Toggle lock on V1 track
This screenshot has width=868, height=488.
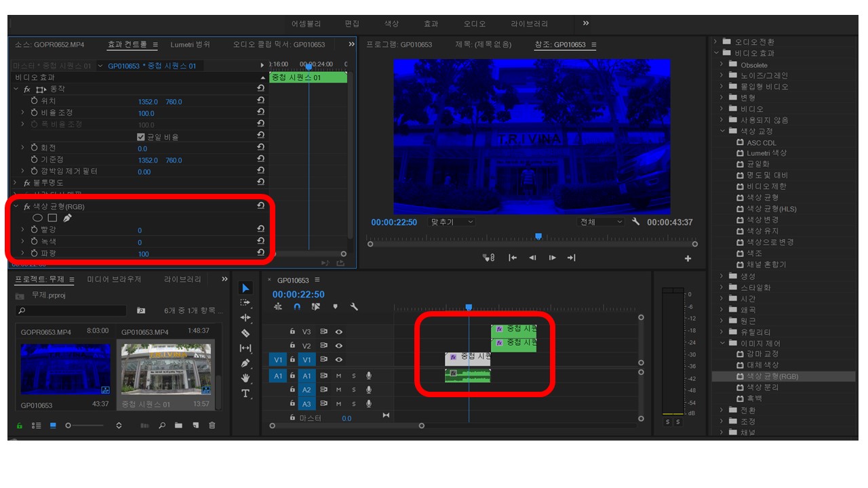pos(292,359)
